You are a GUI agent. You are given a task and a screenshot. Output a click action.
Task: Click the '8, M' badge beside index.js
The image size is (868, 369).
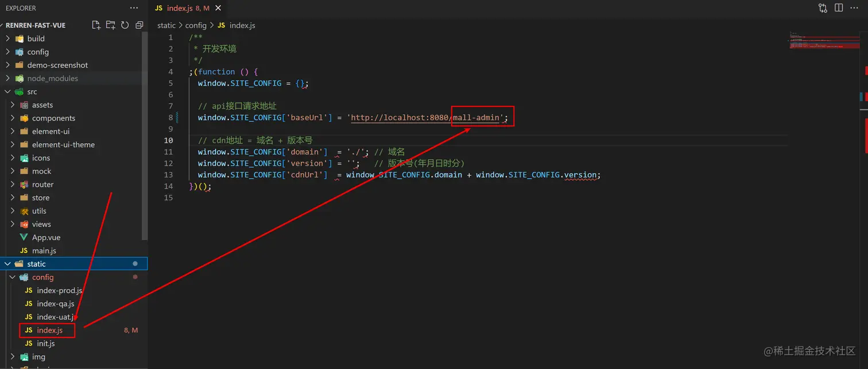click(x=131, y=330)
